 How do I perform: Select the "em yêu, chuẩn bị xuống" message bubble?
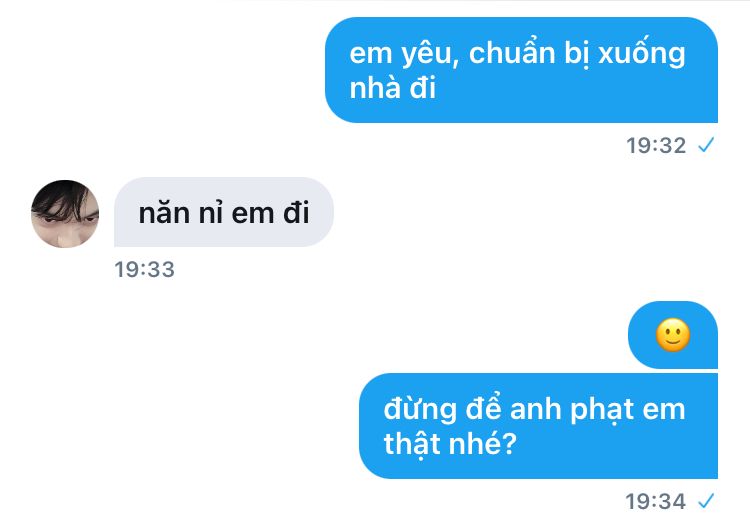pos(521,70)
